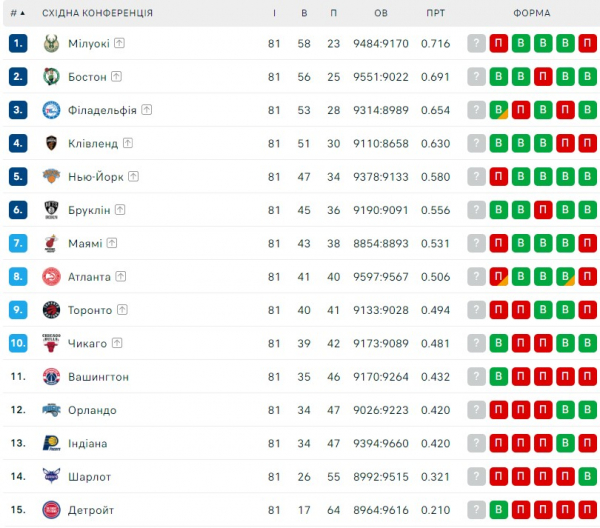
Task: Click the Philadelphia 76ers team logo
Action: (51, 110)
